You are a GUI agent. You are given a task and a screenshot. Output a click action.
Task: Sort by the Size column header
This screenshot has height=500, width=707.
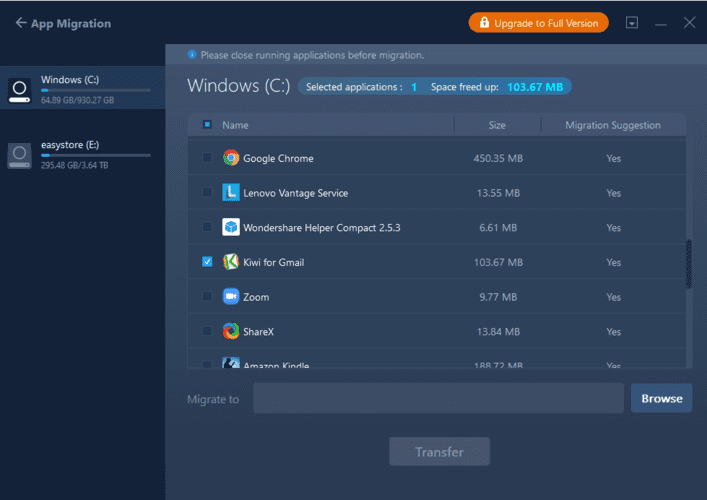point(497,125)
